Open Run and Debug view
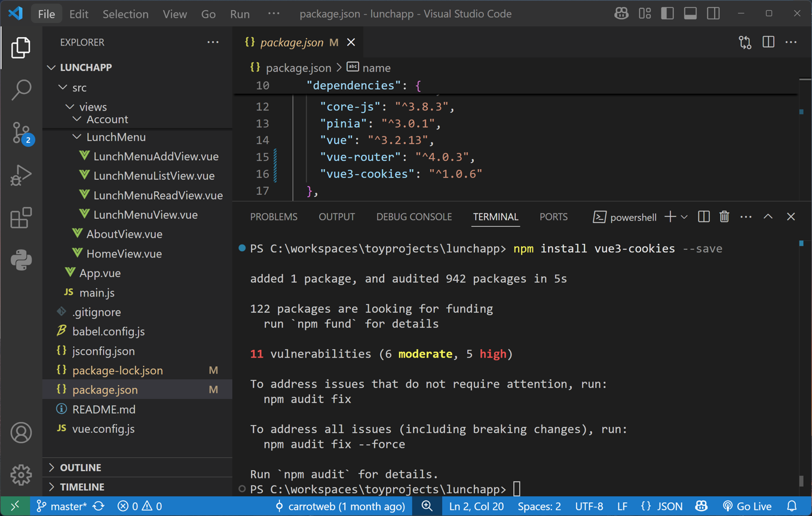The height and width of the screenshot is (516, 812). coord(21,175)
